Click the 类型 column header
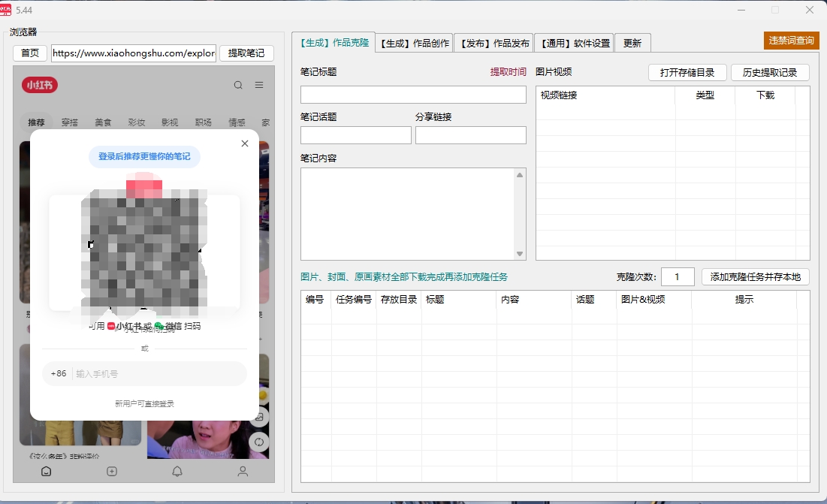 click(705, 95)
